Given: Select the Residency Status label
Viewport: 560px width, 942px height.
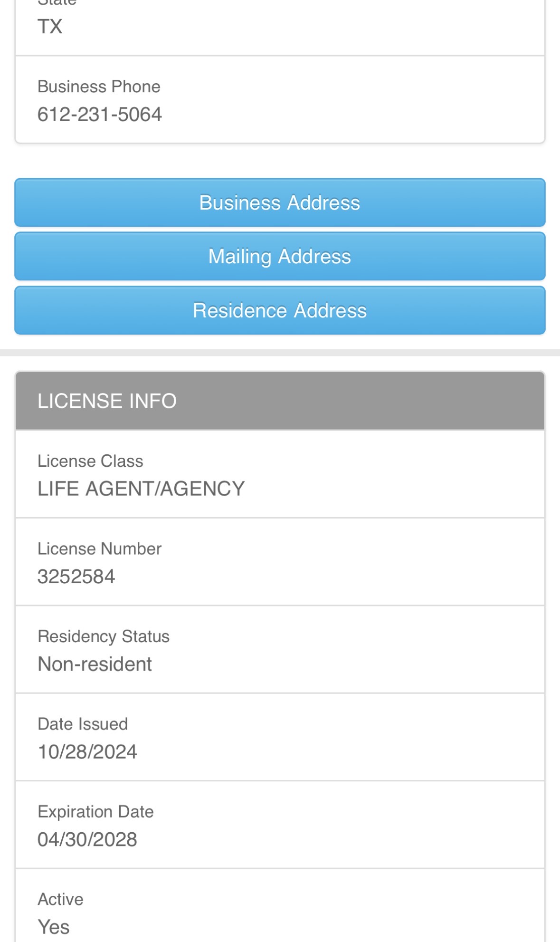Looking at the screenshot, I should (104, 636).
